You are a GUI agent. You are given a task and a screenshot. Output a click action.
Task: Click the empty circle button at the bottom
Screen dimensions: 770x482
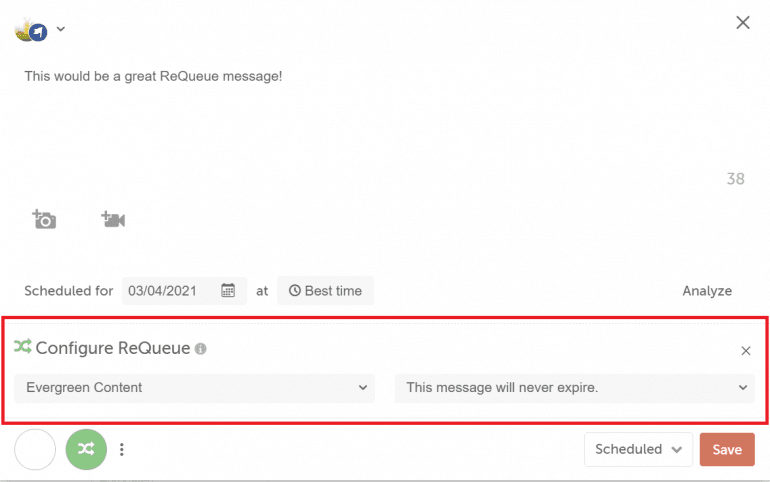(35, 449)
